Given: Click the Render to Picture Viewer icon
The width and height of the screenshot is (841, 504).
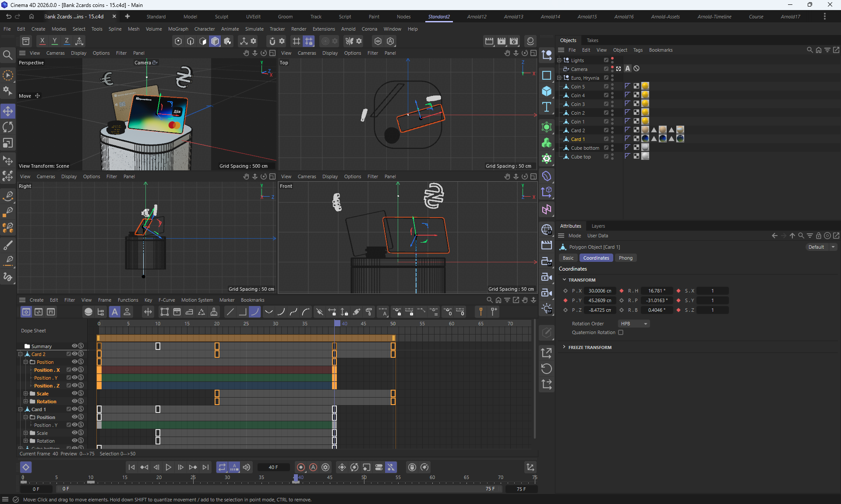Looking at the screenshot, I should (502, 41).
